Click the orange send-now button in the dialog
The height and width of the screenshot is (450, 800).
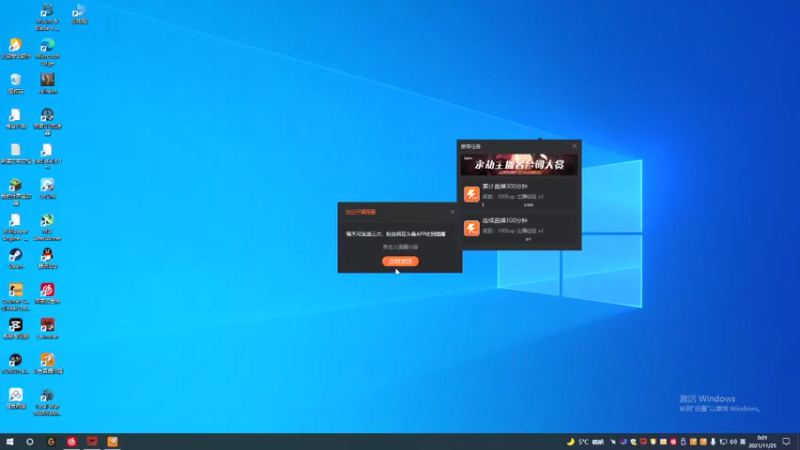tap(400, 261)
